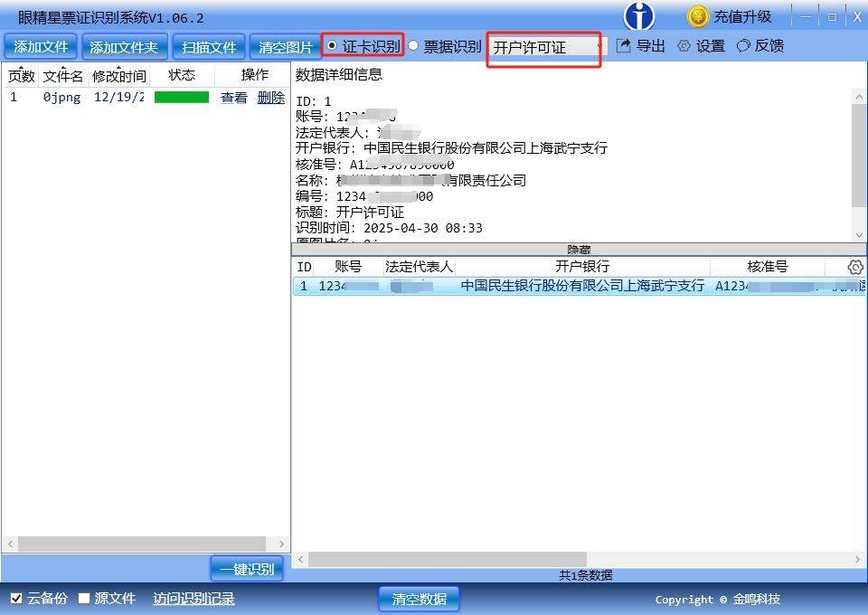The height and width of the screenshot is (615, 868).
Task: Click 开户银行 column header in results
Action: tap(582, 267)
